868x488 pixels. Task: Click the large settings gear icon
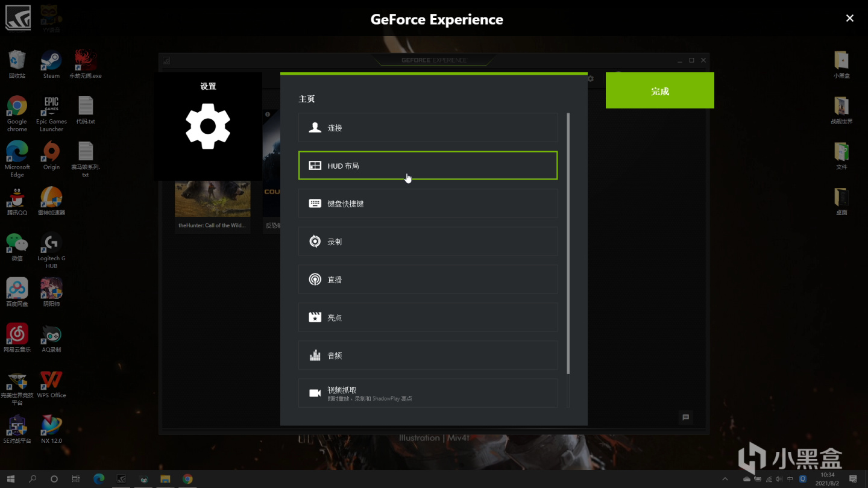[208, 126]
